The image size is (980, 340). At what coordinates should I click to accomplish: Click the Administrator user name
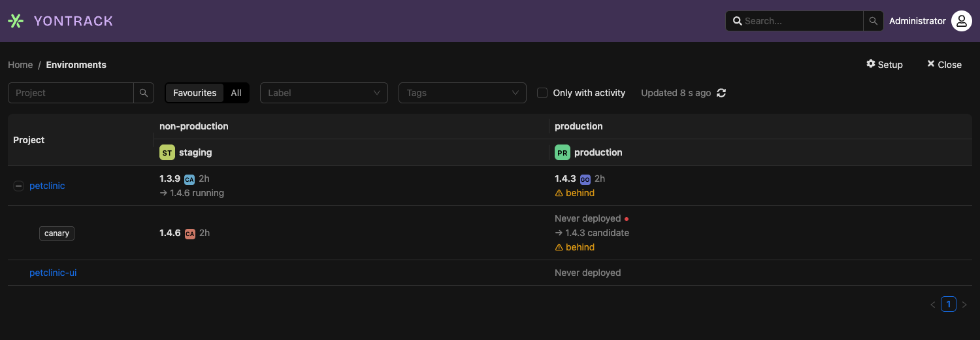pos(917,21)
